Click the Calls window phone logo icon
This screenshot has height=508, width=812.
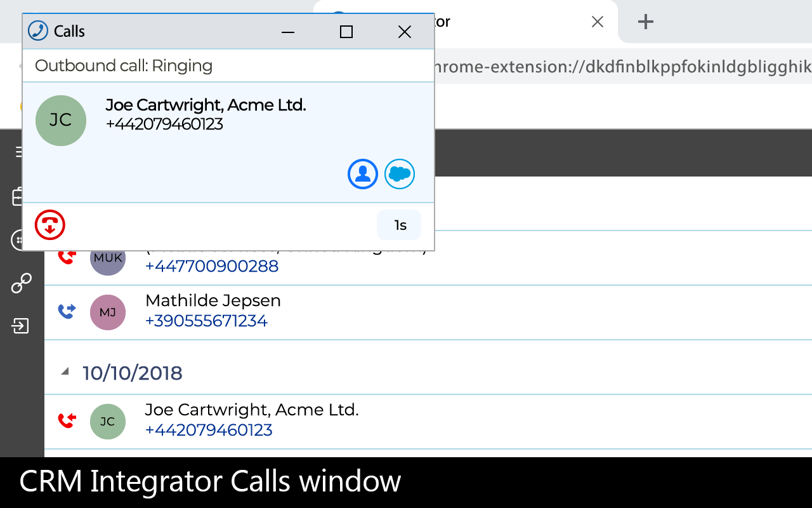pyautogui.click(x=38, y=30)
